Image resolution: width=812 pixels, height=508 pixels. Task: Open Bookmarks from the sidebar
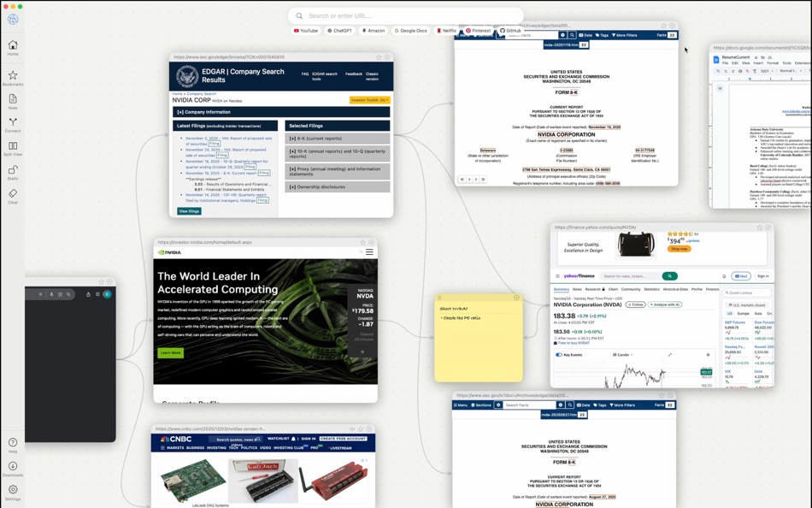pyautogui.click(x=13, y=78)
